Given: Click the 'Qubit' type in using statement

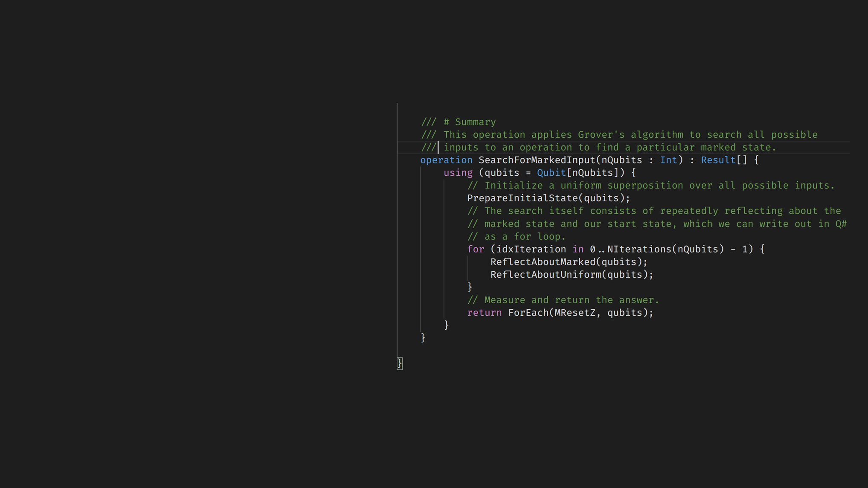Looking at the screenshot, I should [x=551, y=173].
